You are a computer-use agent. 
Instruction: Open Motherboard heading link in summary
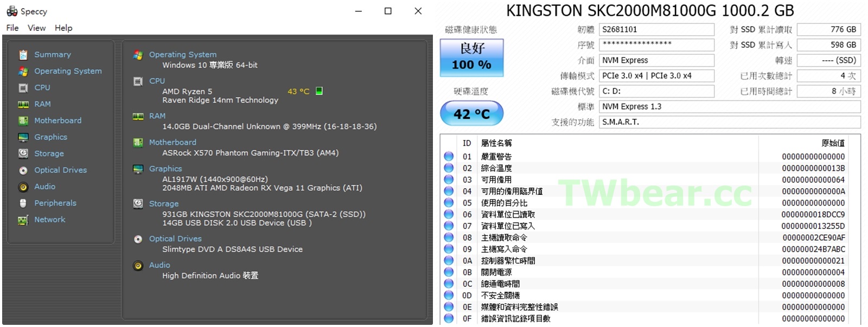173,142
